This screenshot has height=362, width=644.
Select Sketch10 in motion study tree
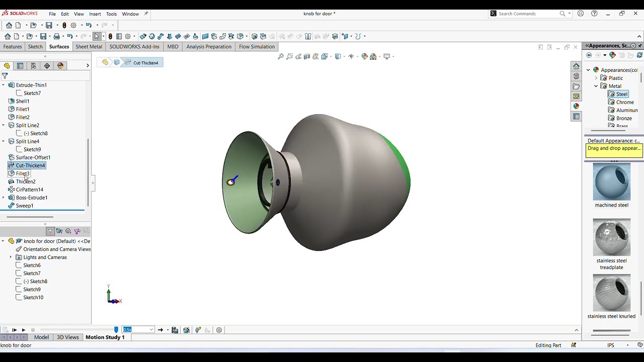[x=29, y=298]
